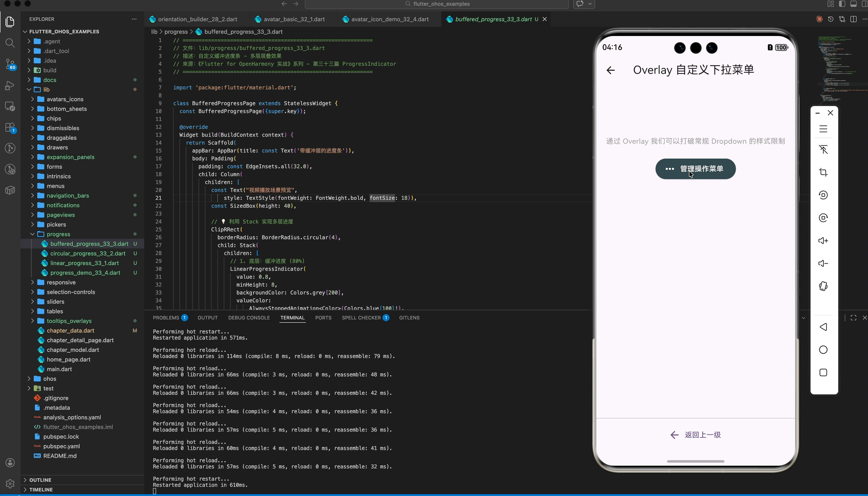Click the emulator crop screenshot icon

coord(823,172)
